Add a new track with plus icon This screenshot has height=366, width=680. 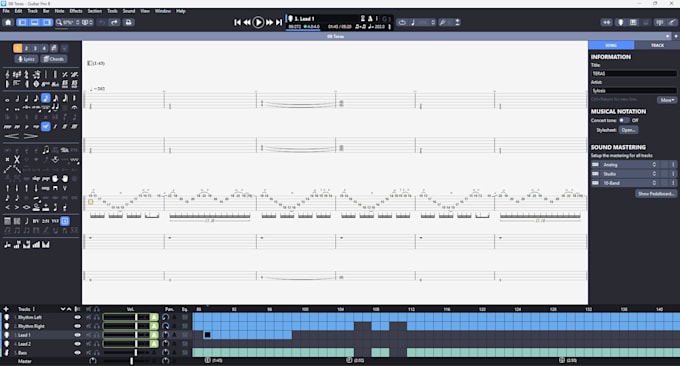point(6,309)
